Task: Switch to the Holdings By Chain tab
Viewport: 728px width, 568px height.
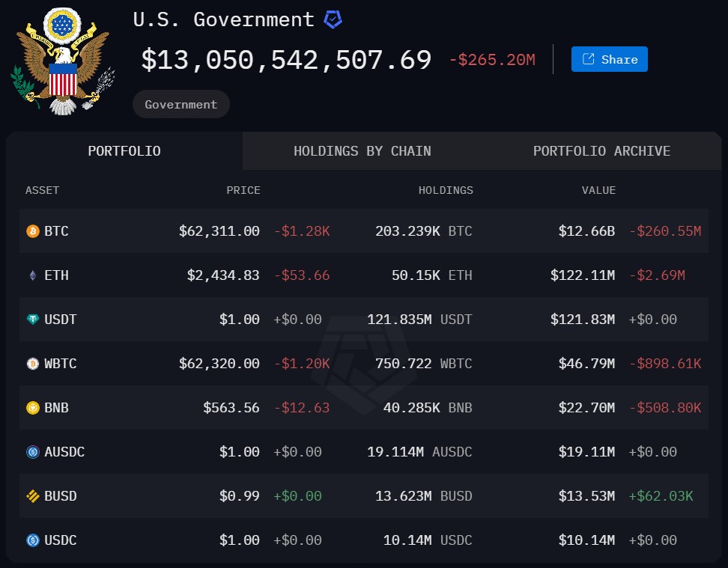Action: pyautogui.click(x=362, y=151)
